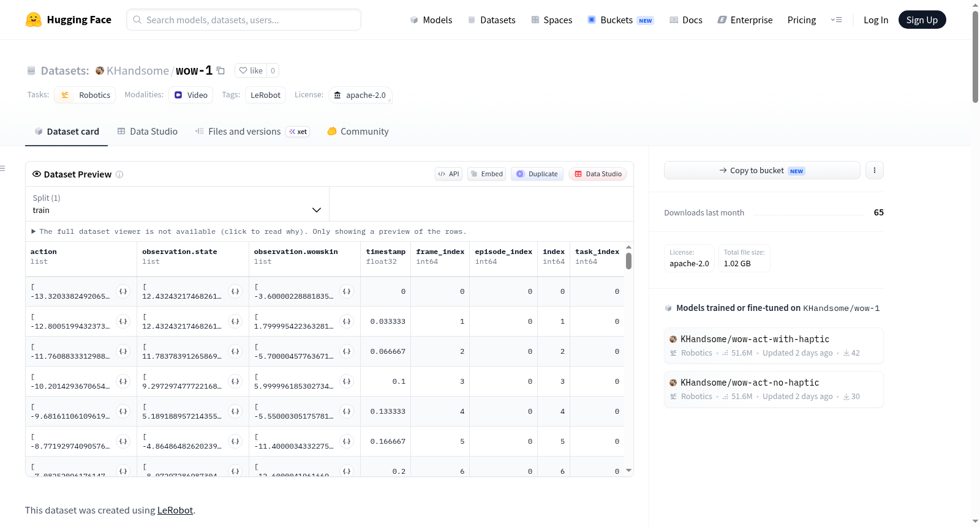Click the Log In link
This screenshot has width=980, height=527.
tap(876, 20)
